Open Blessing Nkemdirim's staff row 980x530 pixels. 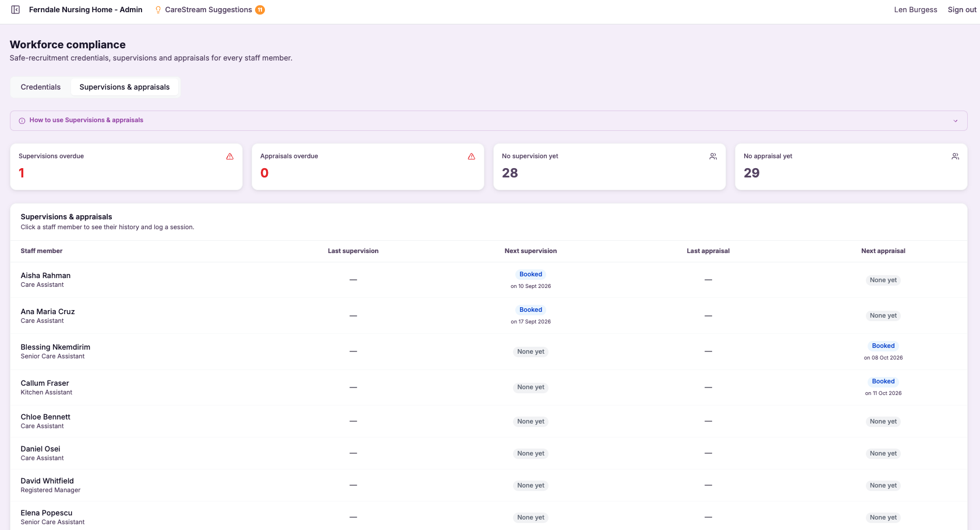(x=489, y=352)
